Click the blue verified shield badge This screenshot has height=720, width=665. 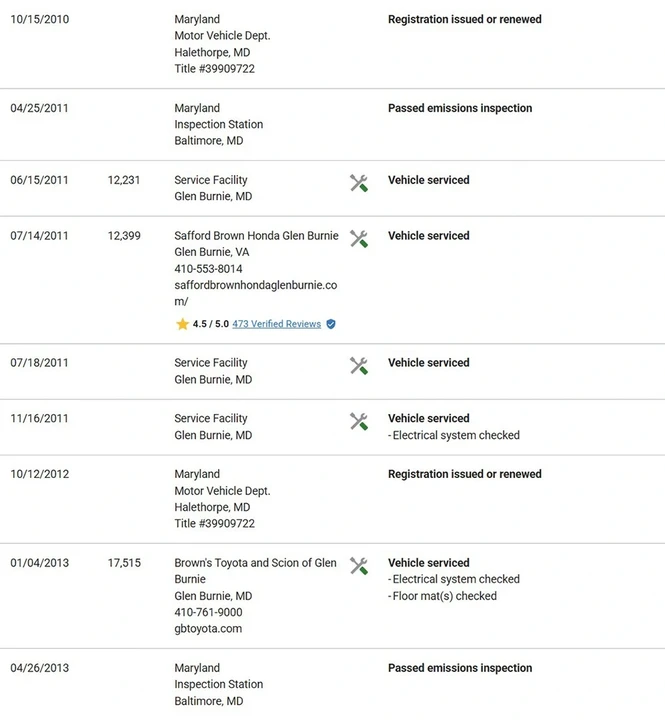click(331, 324)
